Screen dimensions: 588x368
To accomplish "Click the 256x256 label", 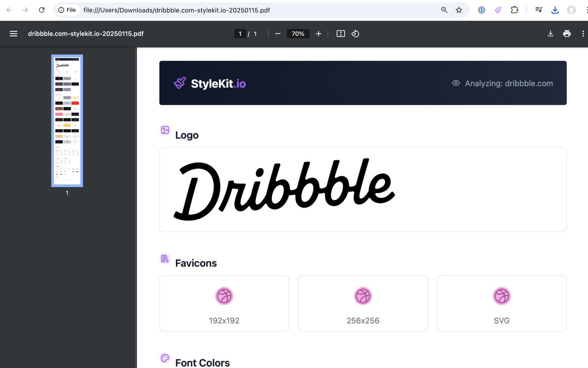I will click(x=363, y=321).
